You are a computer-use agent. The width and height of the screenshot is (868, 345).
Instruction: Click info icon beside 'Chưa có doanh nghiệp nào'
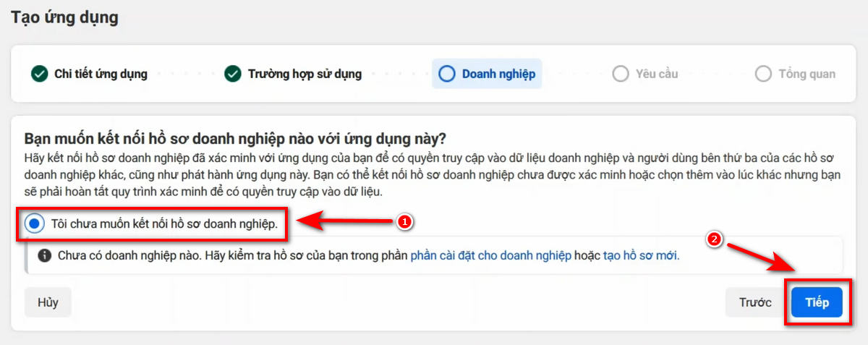[x=45, y=255]
